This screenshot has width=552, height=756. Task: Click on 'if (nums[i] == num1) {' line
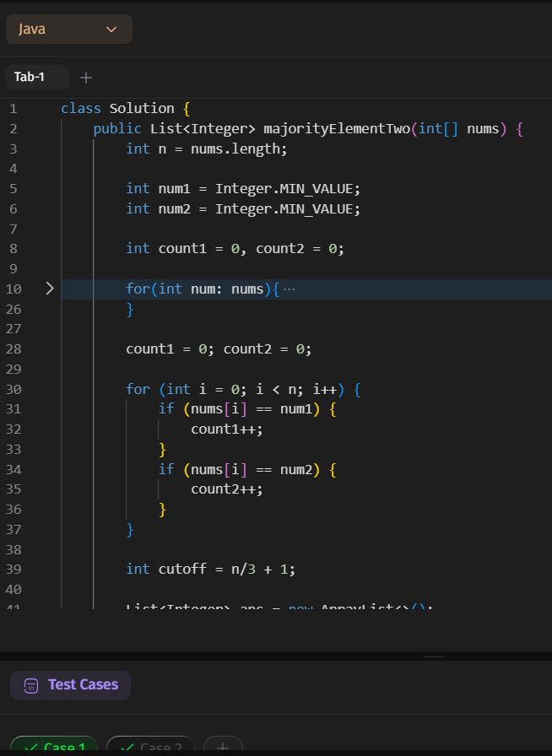(247, 409)
